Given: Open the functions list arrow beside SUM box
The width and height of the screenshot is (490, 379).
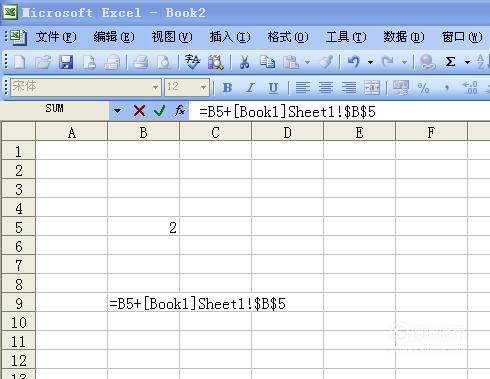Looking at the screenshot, I should coord(117,110).
